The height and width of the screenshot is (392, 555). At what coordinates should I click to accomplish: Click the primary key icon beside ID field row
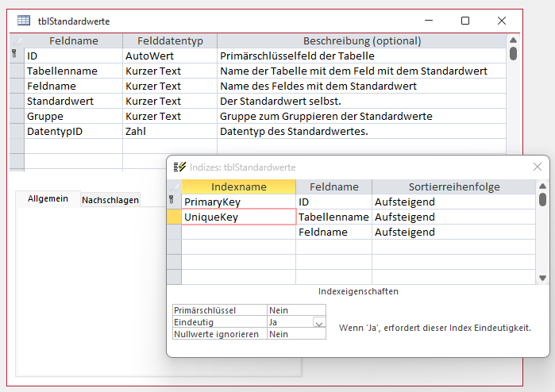click(x=14, y=54)
